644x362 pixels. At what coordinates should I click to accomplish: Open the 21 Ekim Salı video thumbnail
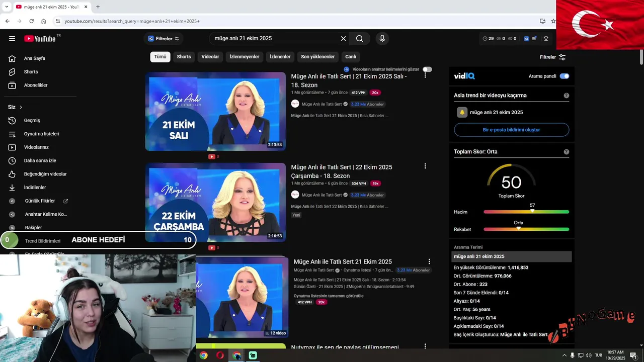215,112
